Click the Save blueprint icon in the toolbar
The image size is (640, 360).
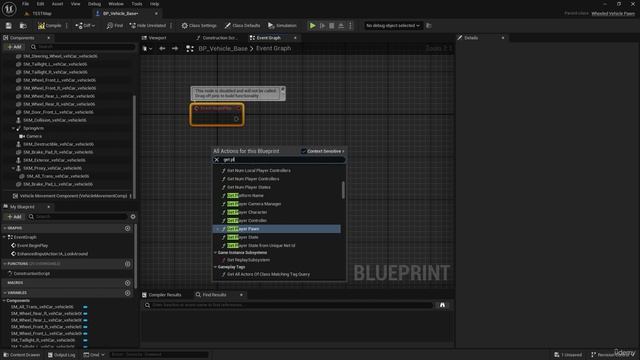click(9, 26)
